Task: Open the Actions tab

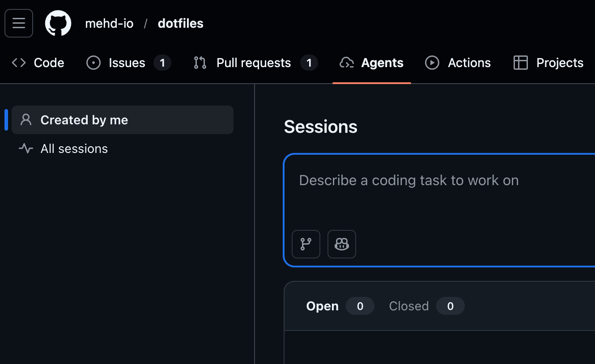Action: (458, 63)
